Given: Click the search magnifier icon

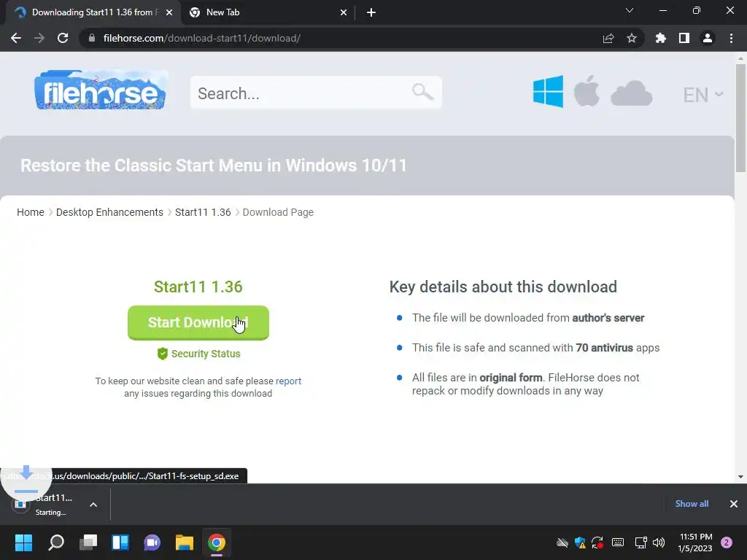Looking at the screenshot, I should (x=422, y=91).
